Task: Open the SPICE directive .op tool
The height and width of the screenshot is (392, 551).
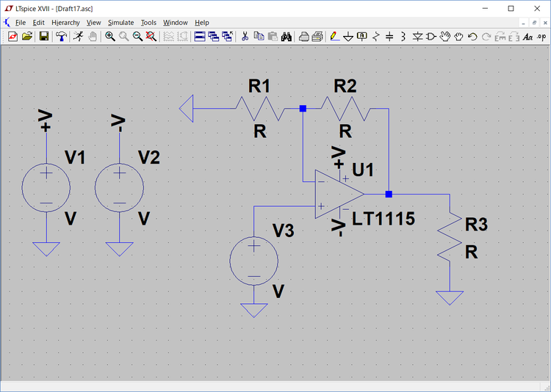Action: point(543,36)
